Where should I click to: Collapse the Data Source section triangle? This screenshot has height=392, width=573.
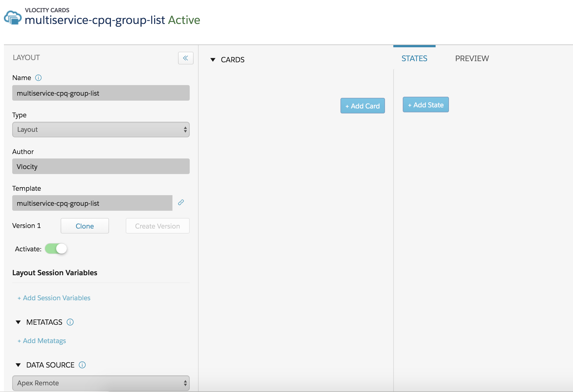click(18, 365)
